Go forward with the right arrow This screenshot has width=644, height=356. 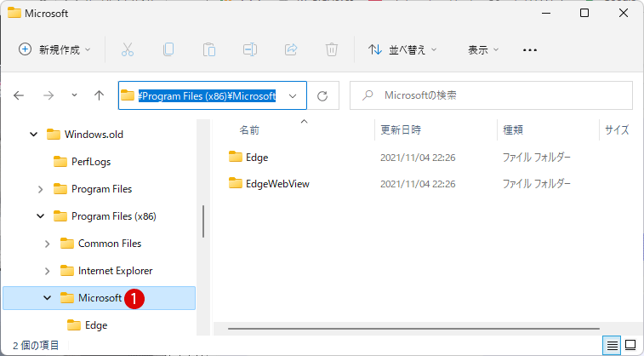[48, 95]
